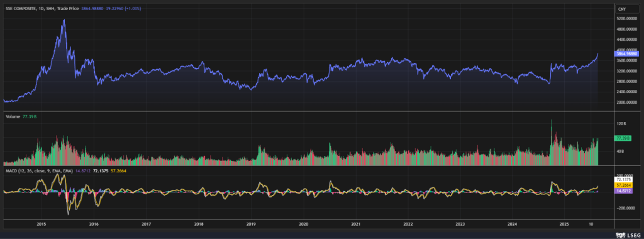This screenshot has width=644, height=239.
Task: Click the tallest volume bar in late 2024
Action: (x=551, y=142)
